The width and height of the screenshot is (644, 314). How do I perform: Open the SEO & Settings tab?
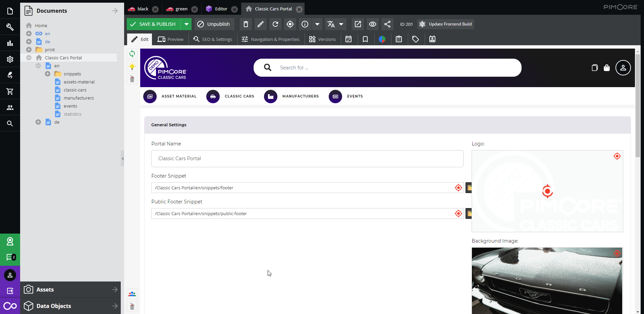tap(213, 39)
